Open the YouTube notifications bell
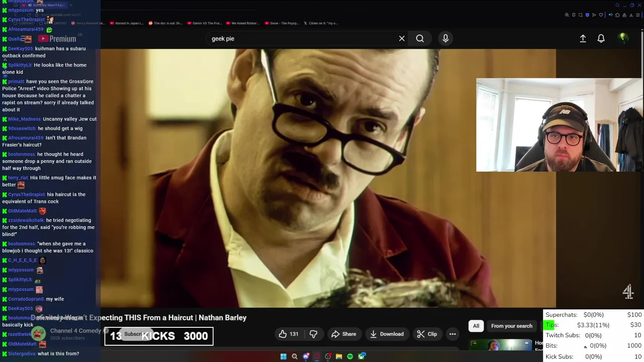Image resolution: width=644 pixels, height=362 pixels. pyautogui.click(x=601, y=38)
